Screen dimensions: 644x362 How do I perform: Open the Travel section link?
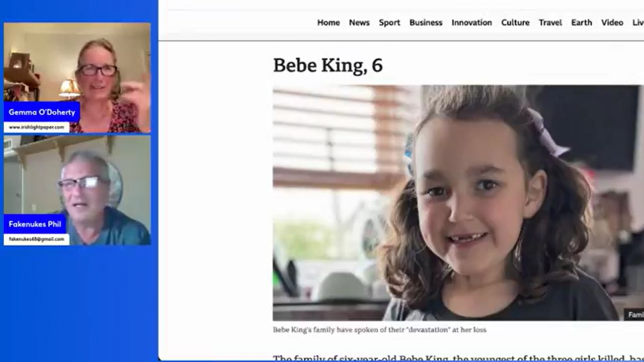click(x=550, y=23)
